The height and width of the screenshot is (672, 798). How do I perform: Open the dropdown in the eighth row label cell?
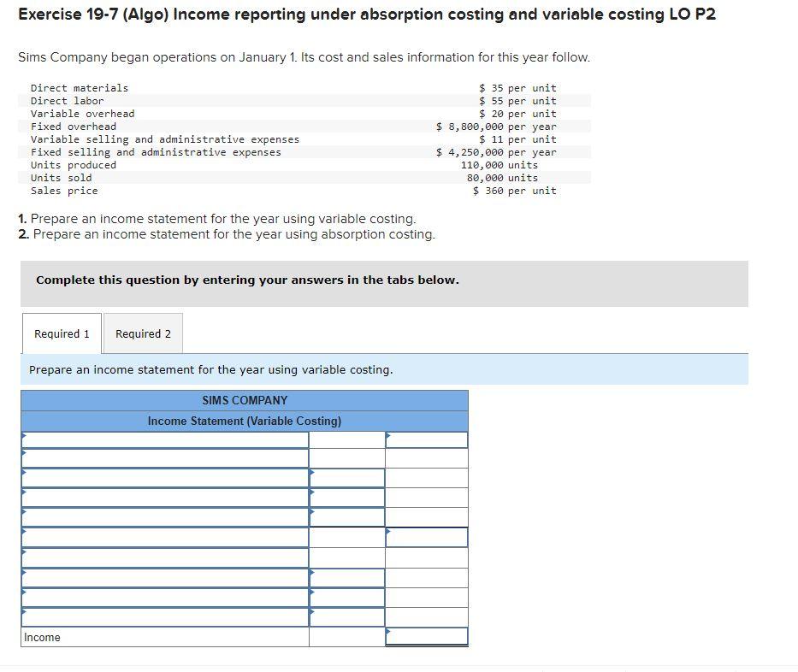pyautogui.click(x=163, y=577)
